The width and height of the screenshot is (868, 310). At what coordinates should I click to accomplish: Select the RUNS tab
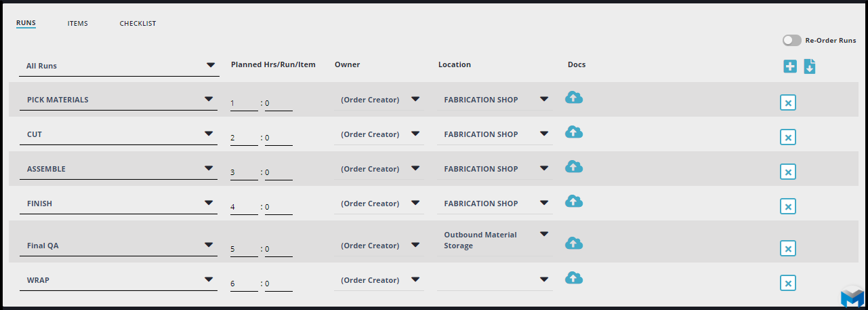26,23
